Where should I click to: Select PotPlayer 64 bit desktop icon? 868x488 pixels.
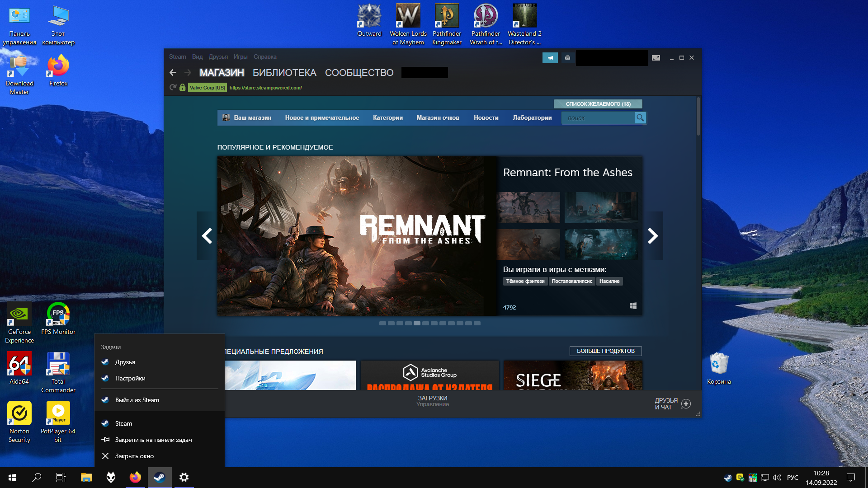[58, 422]
